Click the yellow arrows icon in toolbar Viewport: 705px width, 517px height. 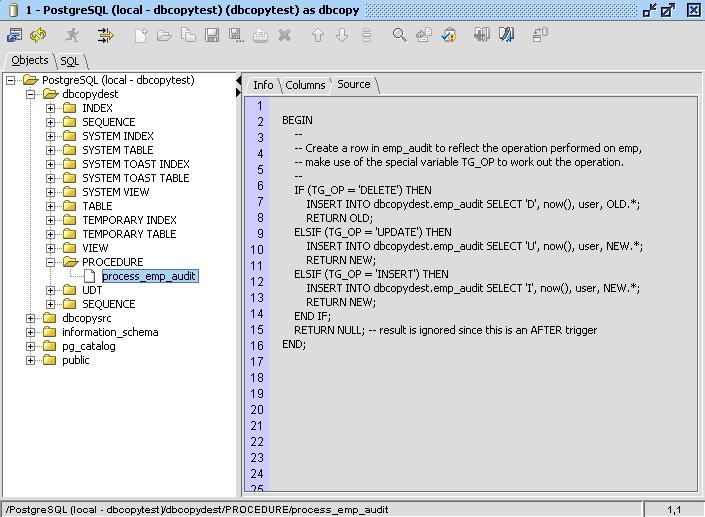[105, 35]
